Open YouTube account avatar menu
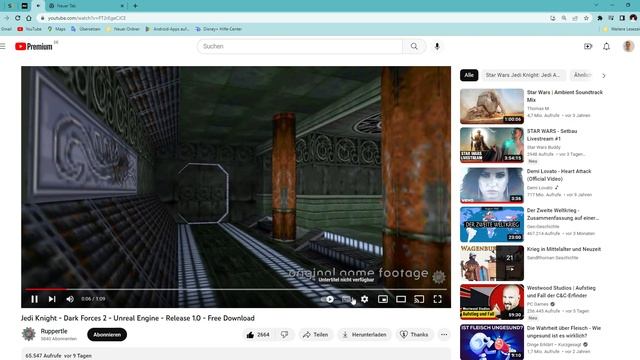Image resolution: width=640 pixels, height=360 pixels. click(x=629, y=47)
